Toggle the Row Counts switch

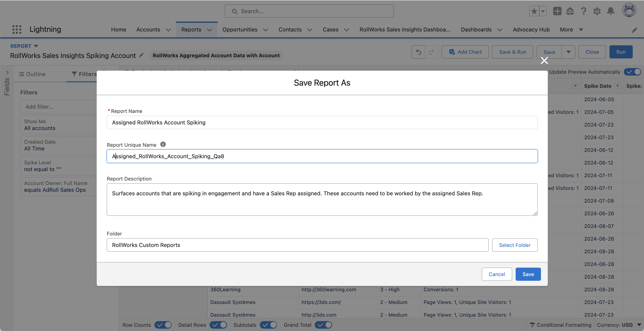coord(163,325)
